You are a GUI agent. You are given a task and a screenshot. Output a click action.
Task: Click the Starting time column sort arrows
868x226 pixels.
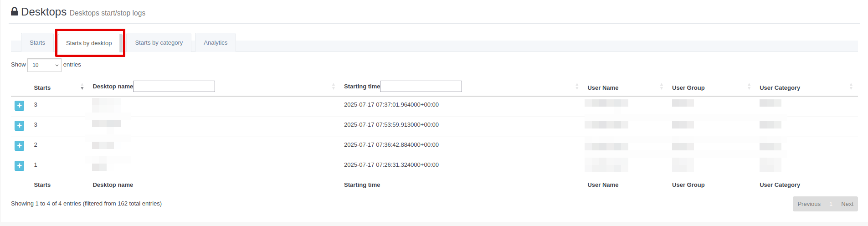coord(577,87)
